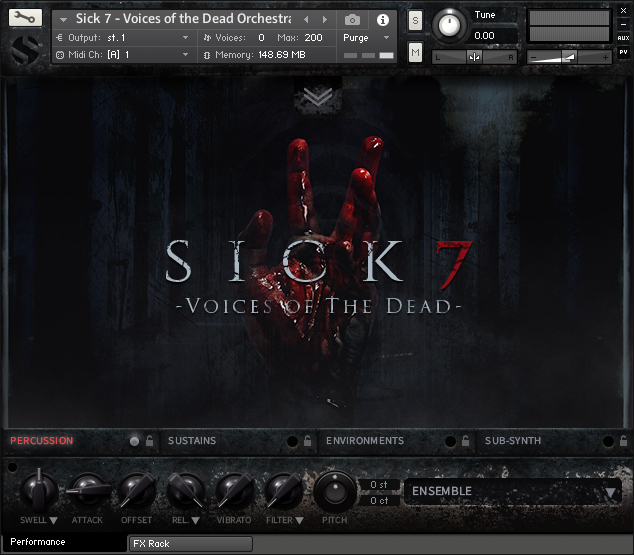Toggle the ENVIRONMENTS layer power dot
This screenshot has width=634, height=555.
(450, 441)
